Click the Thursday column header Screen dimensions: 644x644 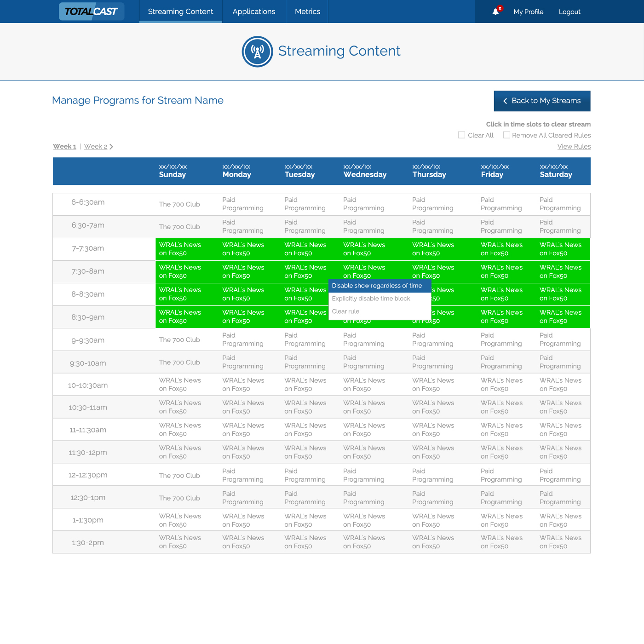coord(429,171)
